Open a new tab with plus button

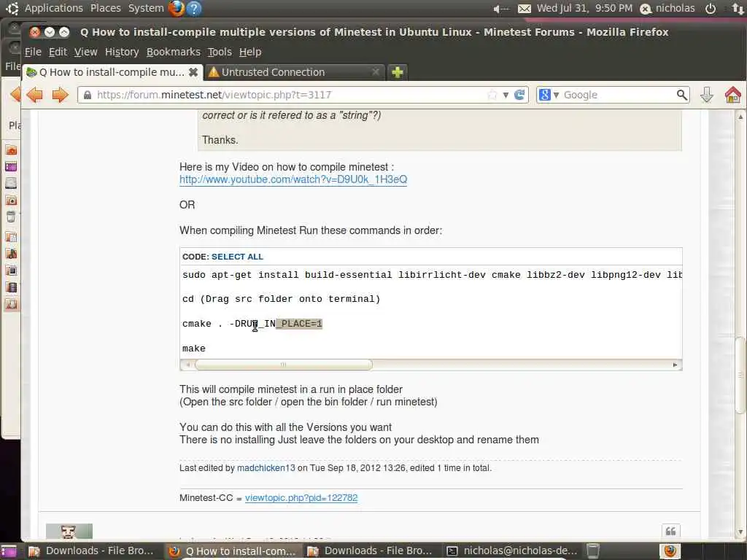[x=398, y=72]
